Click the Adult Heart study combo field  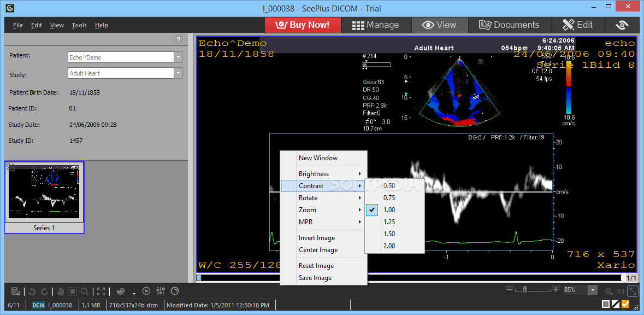click(x=121, y=73)
